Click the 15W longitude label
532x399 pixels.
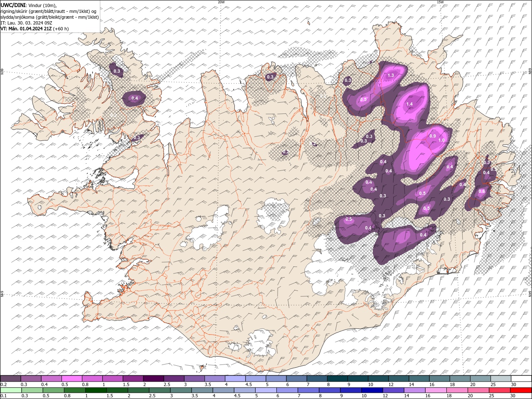(x=440, y=2)
